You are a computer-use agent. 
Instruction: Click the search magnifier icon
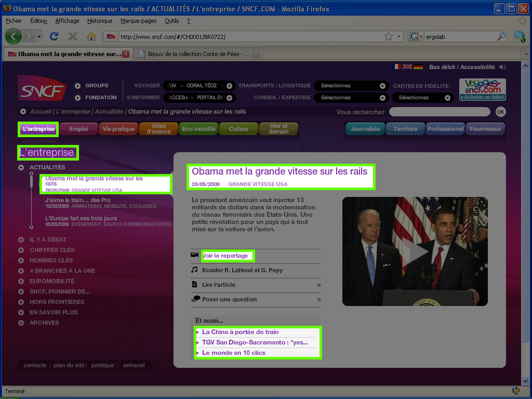pyautogui.click(x=501, y=36)
